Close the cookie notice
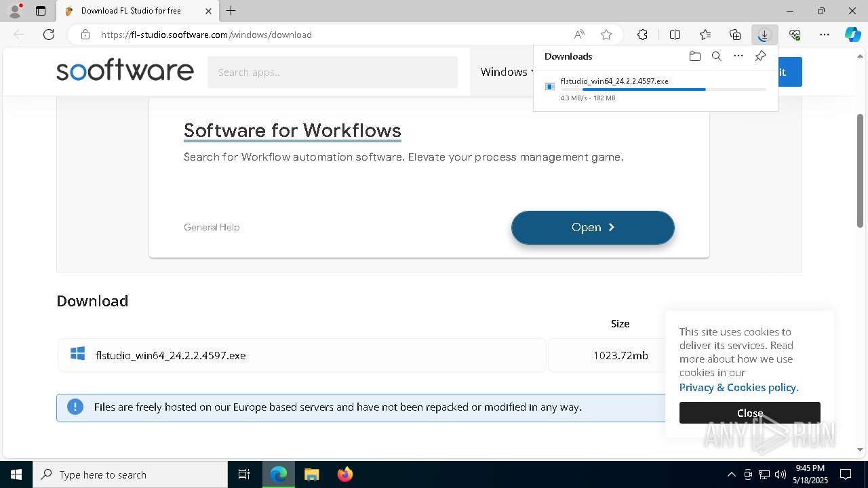This screenshot has height=488, width=868. point(750,413)
